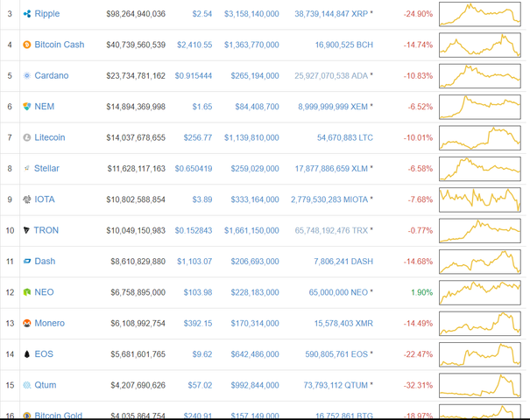Click Litecoin supply 54,670,883 LTC

pyautogui.click(x=345, y=137)
